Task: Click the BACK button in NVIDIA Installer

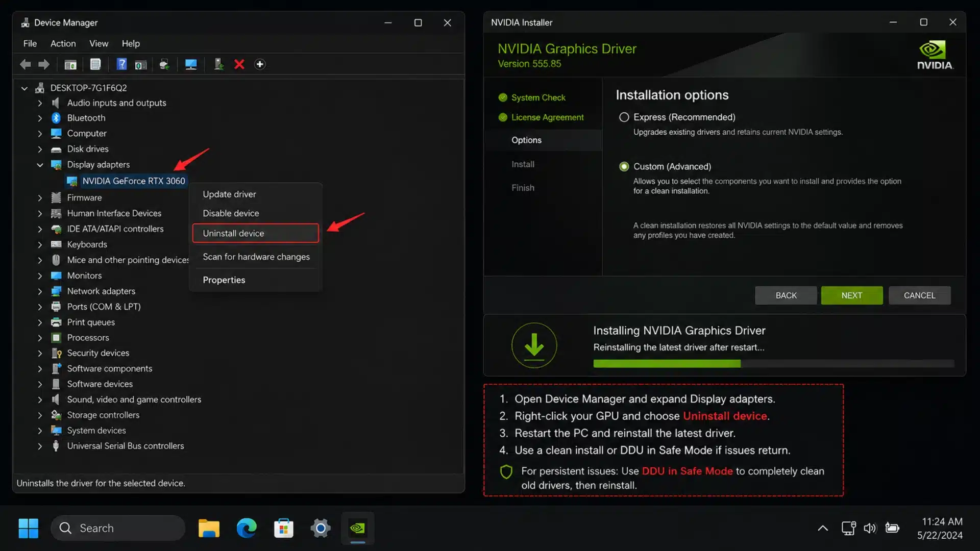Action: (x=786, y=295)
